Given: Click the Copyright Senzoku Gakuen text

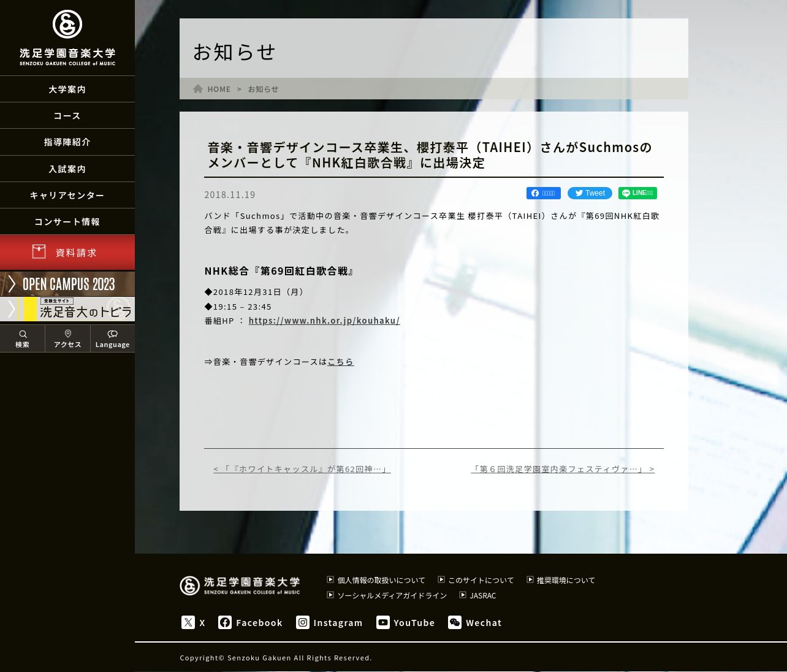Looking at the screenshot, I should click(x=276, y=658).
